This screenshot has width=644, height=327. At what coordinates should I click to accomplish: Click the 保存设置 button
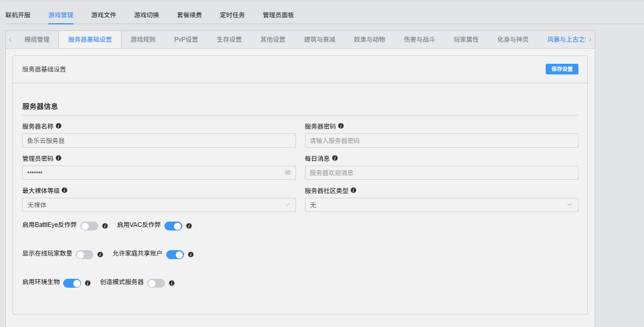click(561, 69)
